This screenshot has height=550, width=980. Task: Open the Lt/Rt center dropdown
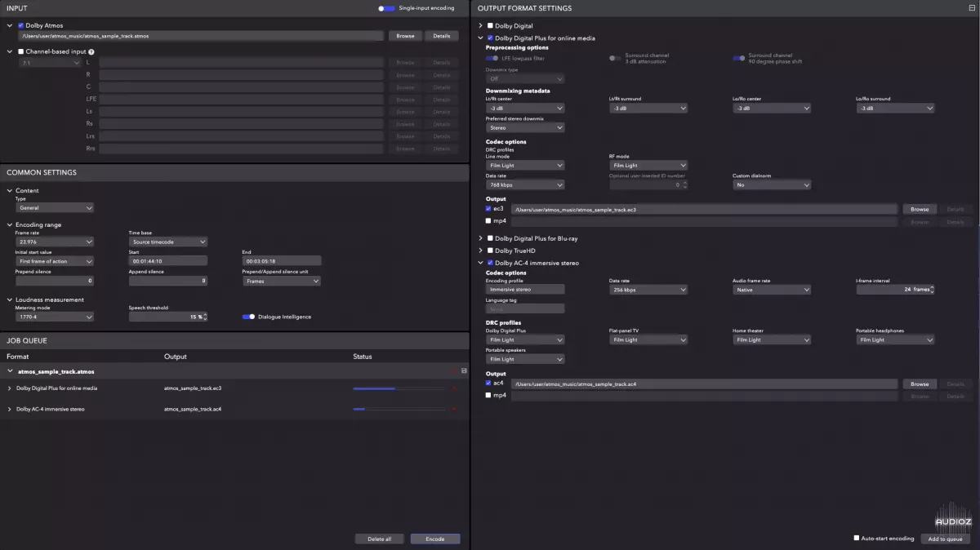[525, 108]
